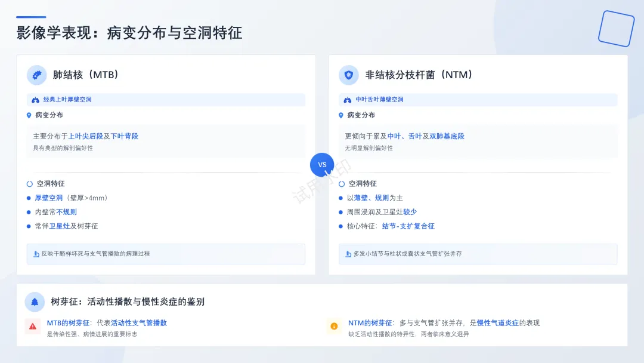Click the bacteria icon beside 肺结核（MTB）

coord(36,75)
